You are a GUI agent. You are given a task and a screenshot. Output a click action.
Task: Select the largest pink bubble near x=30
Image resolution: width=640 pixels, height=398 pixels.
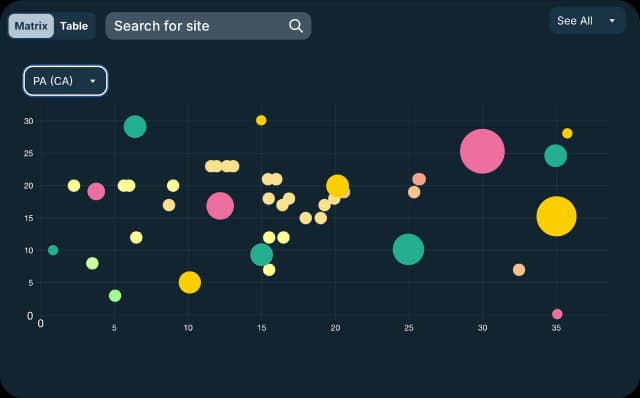coord(482,151)
